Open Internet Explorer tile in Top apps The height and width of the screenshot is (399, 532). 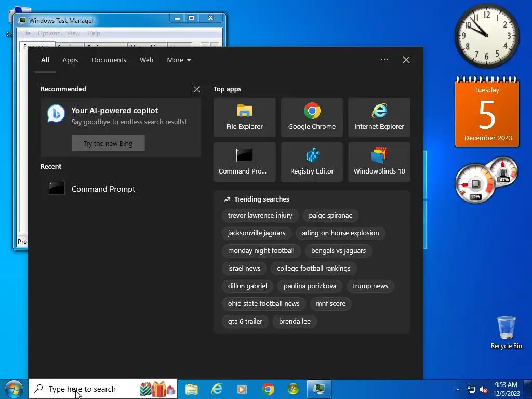pyautogui.click(x=379, y=117)
